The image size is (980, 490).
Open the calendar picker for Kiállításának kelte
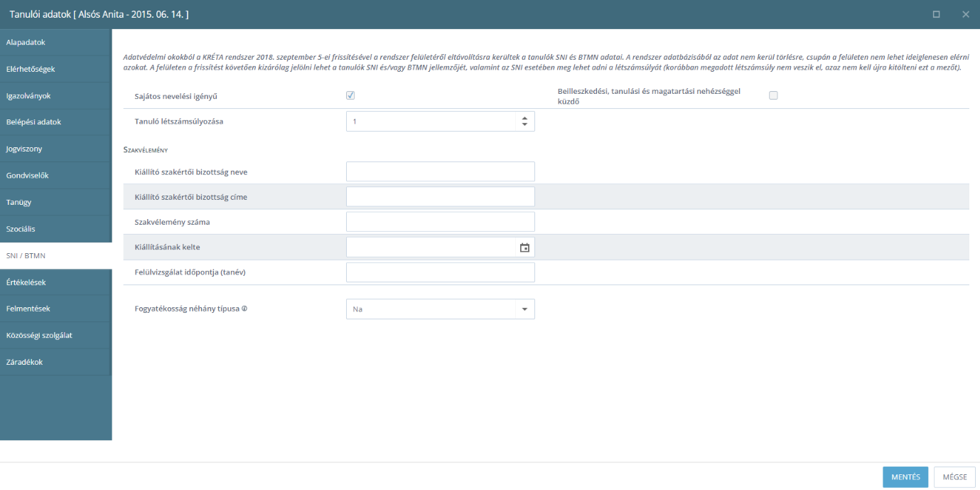click(524, 247)
